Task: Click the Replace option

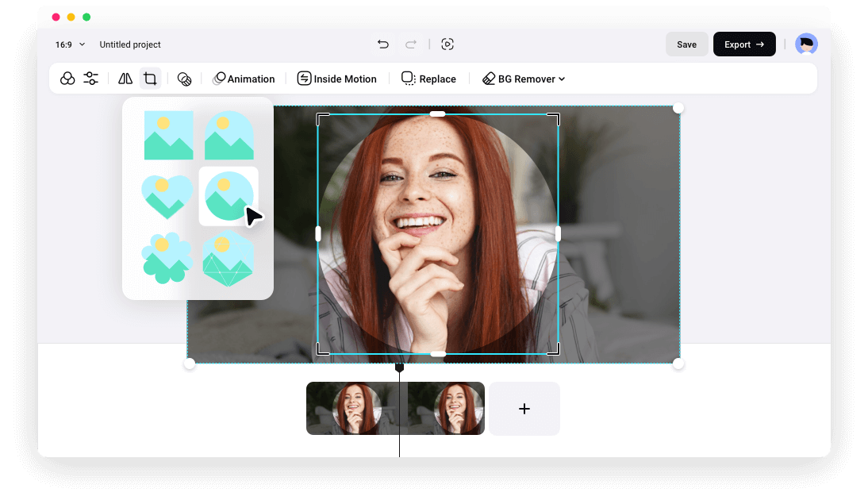Action: click(x=428, y=79)
